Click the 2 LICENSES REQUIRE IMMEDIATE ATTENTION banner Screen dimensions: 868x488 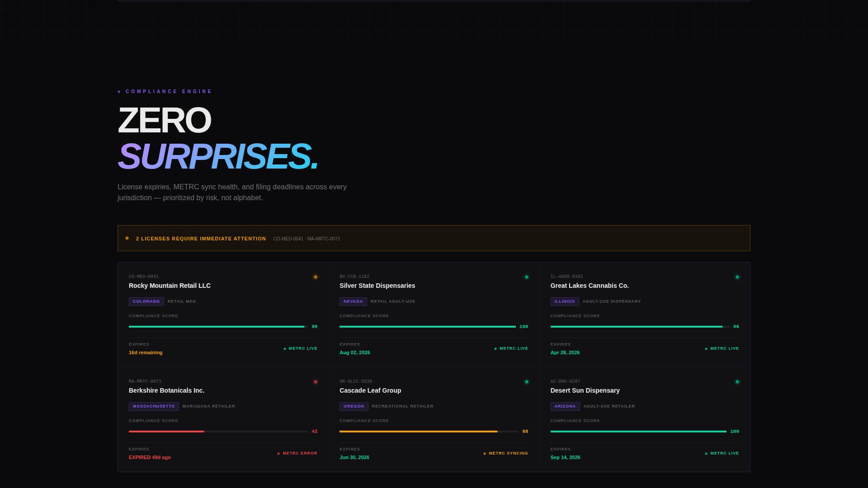pos(200,239)
